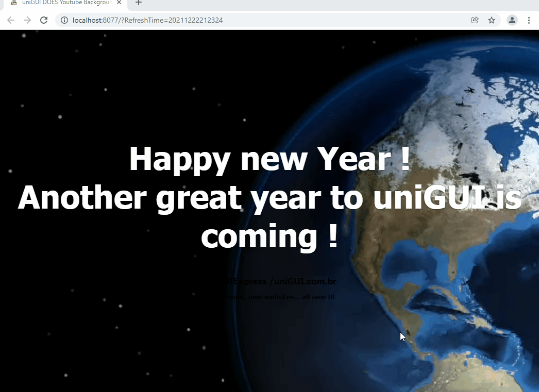Click the dark 'uniGUI.com.br' text
539x392 pixels.
point(305,281)
